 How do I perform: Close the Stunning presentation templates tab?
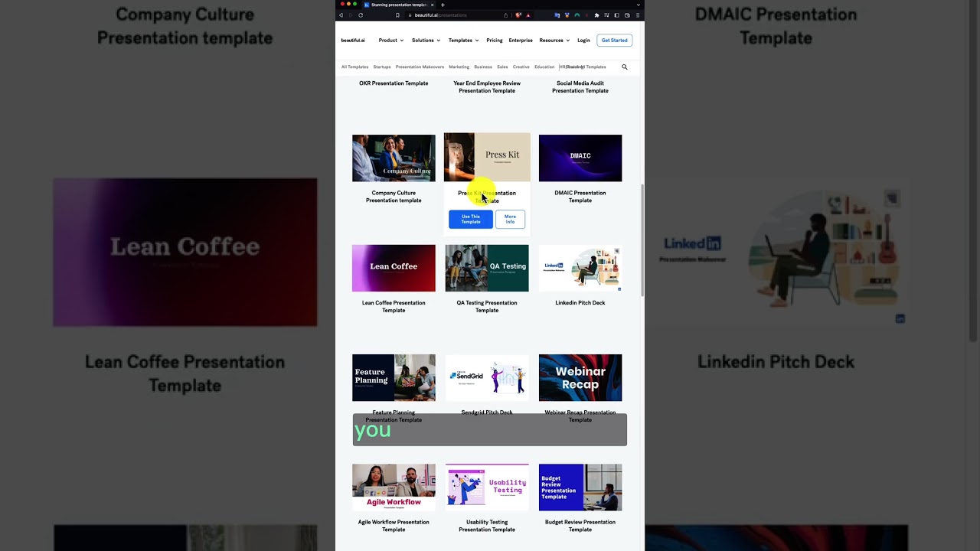(x=432, y=5)
